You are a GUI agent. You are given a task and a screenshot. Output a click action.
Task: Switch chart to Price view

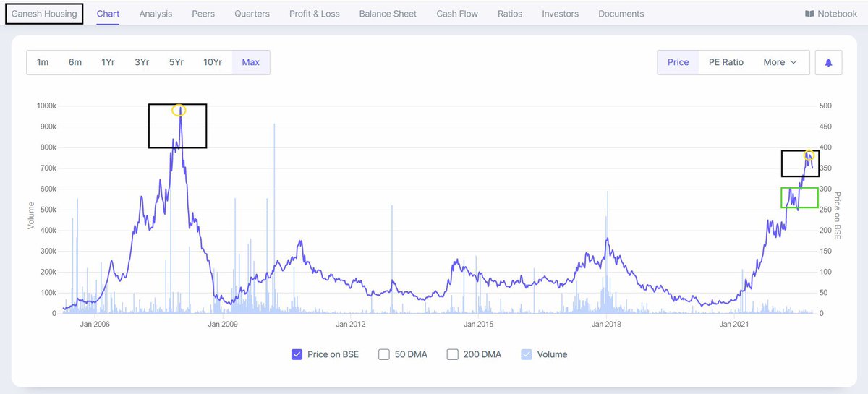click(678, 62)
